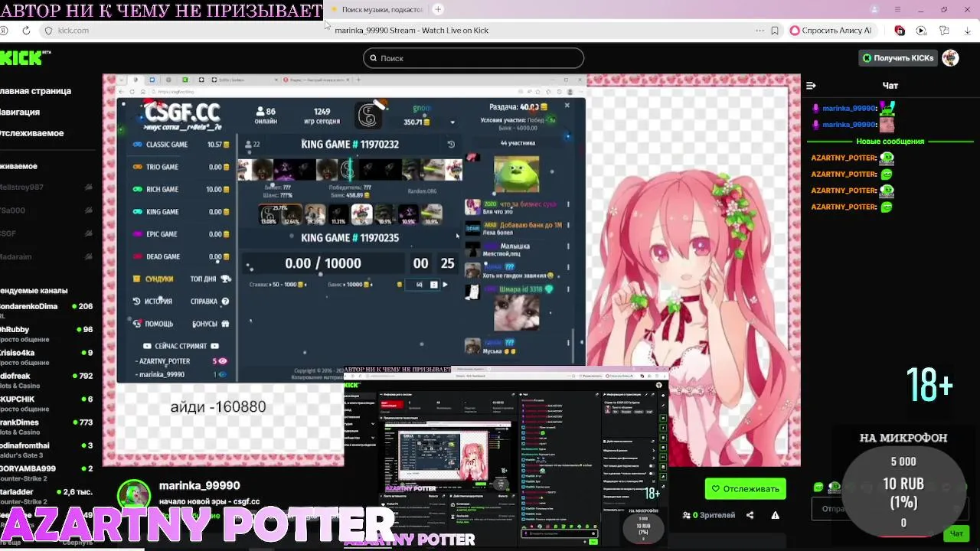Open the GORYAMBA999 recommended channel

pyautogui.click(x=46, y=473)
